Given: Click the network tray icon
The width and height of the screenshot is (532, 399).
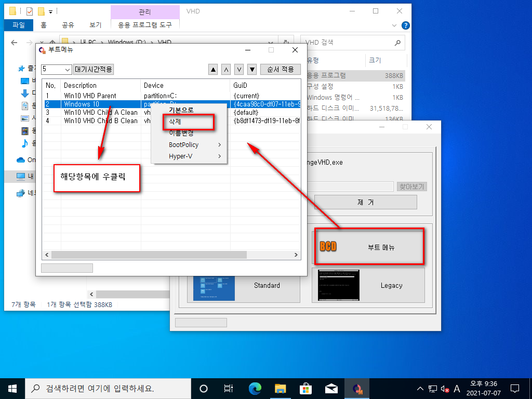Looking at the screenshot, I should 433,389.
